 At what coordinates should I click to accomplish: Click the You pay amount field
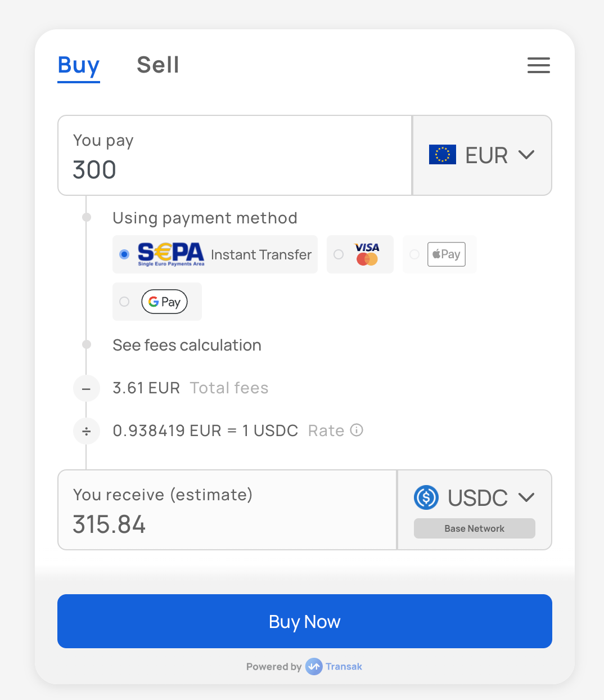click(235, 169)
